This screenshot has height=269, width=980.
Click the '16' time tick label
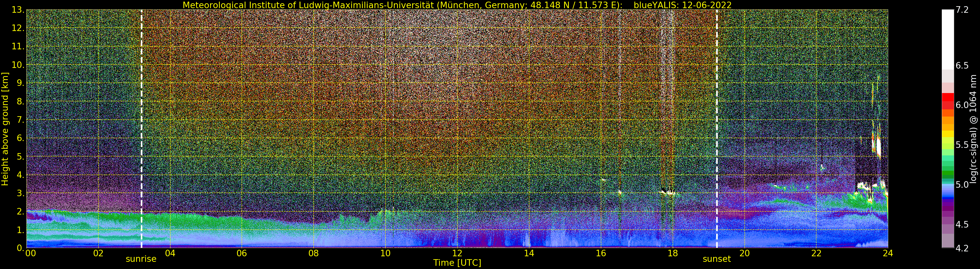pyautogui.click(x=601, y=253)
